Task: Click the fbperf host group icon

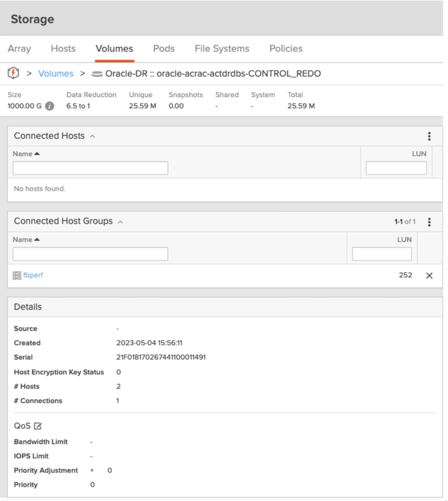Action: (x=17, y=275)
